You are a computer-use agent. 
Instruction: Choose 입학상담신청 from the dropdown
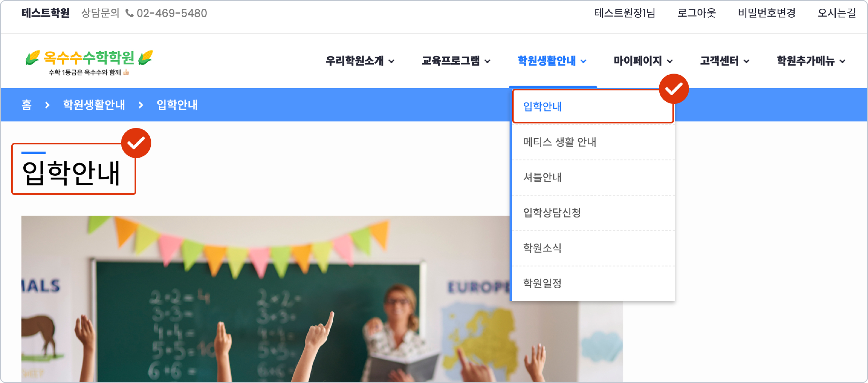552,213
